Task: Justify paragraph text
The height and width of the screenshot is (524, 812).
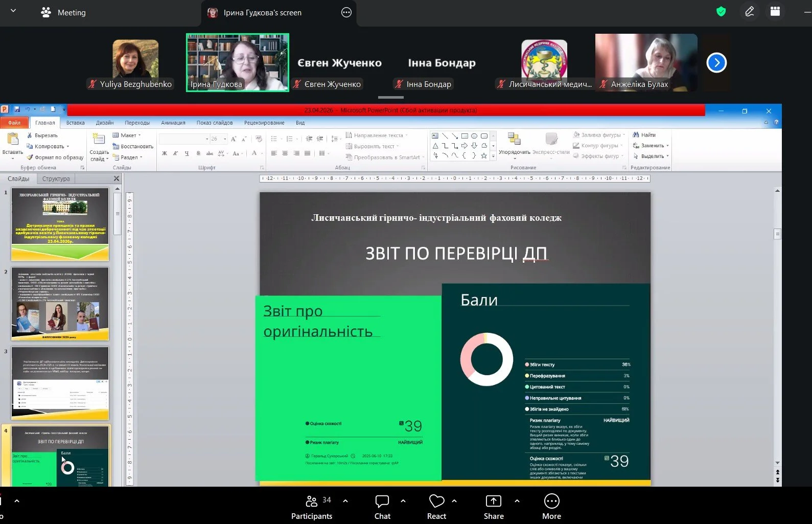Action: (307, 153)
